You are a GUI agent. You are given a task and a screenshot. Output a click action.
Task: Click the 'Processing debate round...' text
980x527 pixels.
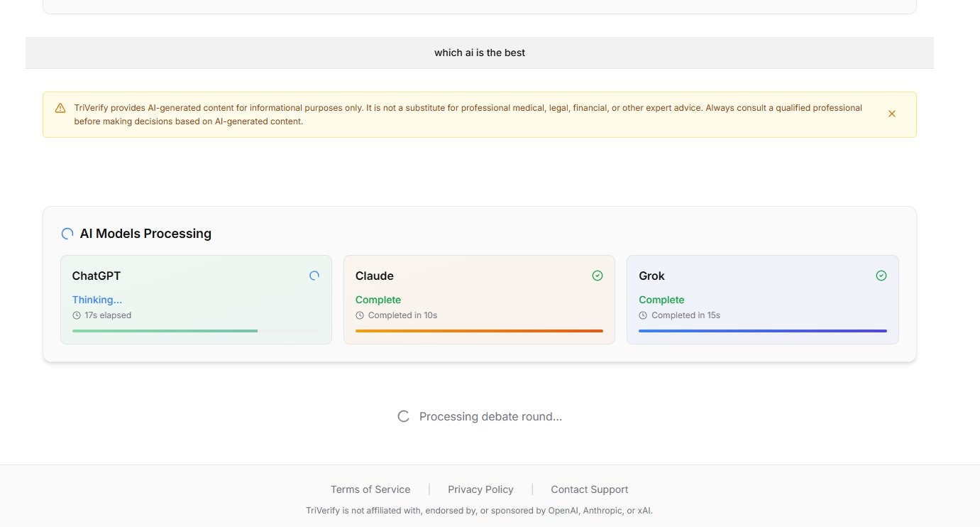[x=490, y=416]
